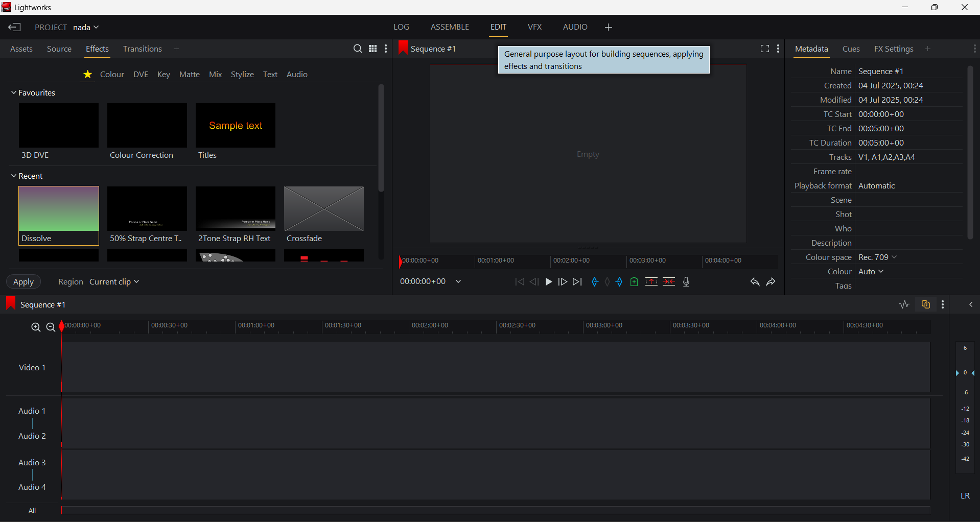The image size is (980, 522).
Task: Click the Video 1 track label
Action: tap(32, 368)
